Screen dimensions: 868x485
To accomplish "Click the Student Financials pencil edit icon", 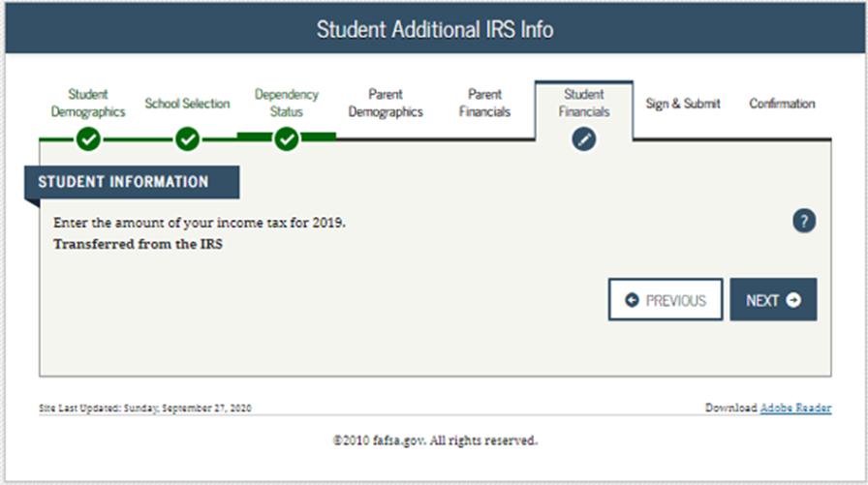I will (x=583, y=138).
